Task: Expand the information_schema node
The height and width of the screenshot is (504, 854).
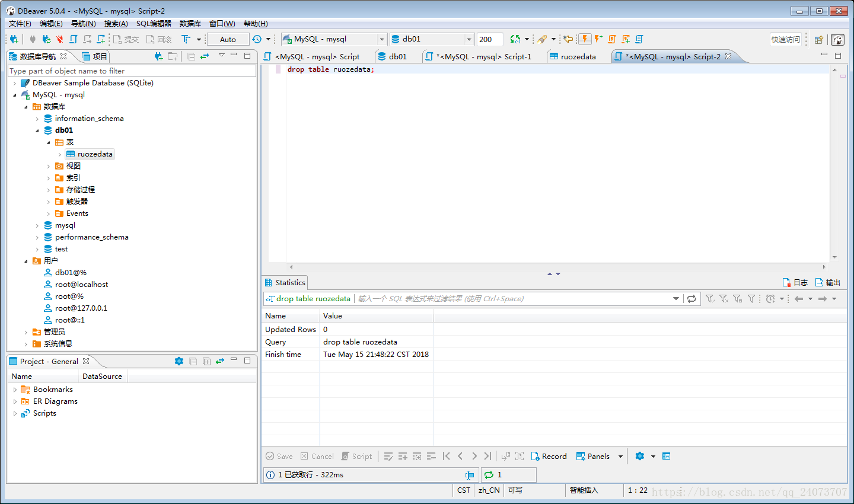Action: point(37,119)
